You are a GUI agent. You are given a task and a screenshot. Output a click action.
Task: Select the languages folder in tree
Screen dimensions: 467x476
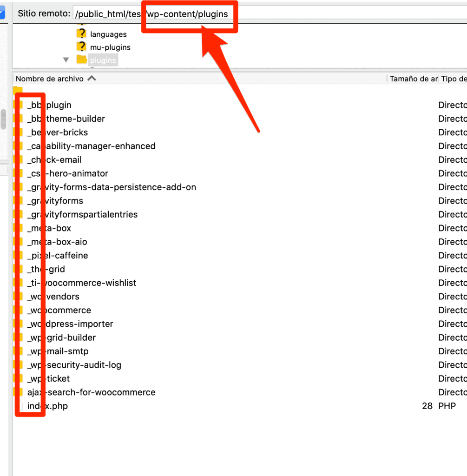point(108,34)
